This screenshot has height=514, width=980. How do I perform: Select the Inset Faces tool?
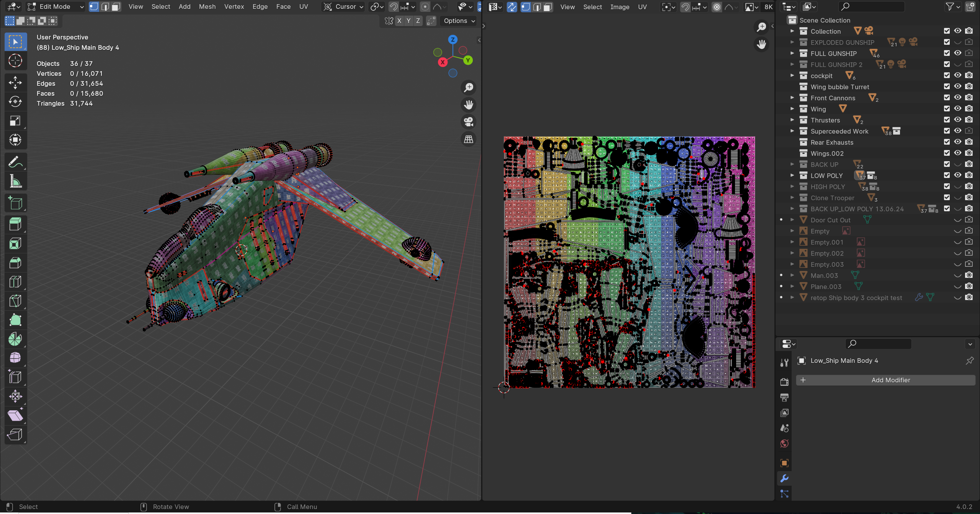pyautogui.click(x=15, y=244)
